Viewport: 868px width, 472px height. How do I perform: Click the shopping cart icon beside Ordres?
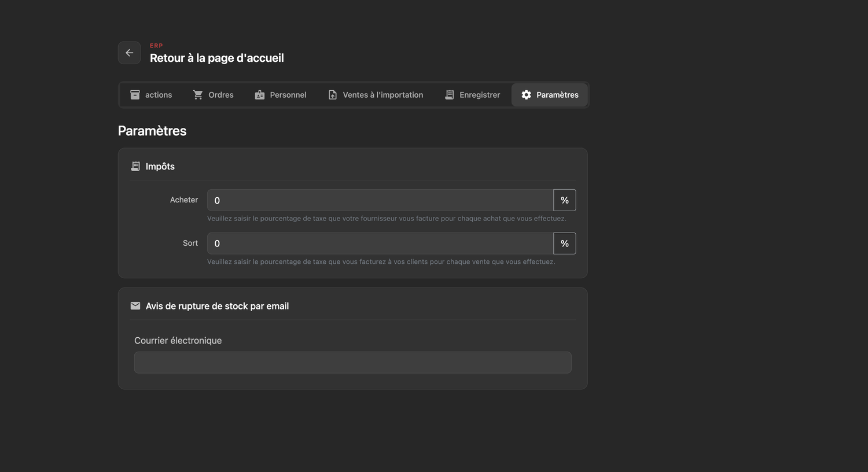pyautogui.click(x=198, y=95)
